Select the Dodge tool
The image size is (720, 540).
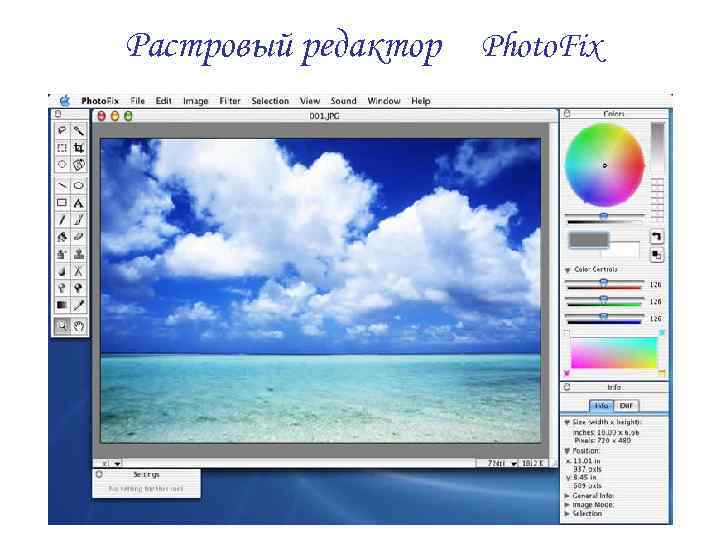[x=62, y=288]
